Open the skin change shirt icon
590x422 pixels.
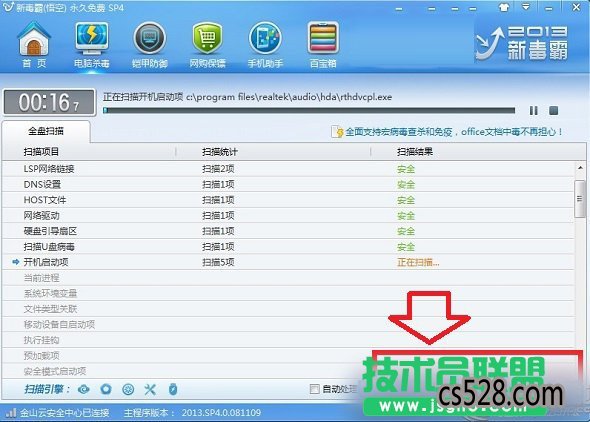tap(504, 7)
